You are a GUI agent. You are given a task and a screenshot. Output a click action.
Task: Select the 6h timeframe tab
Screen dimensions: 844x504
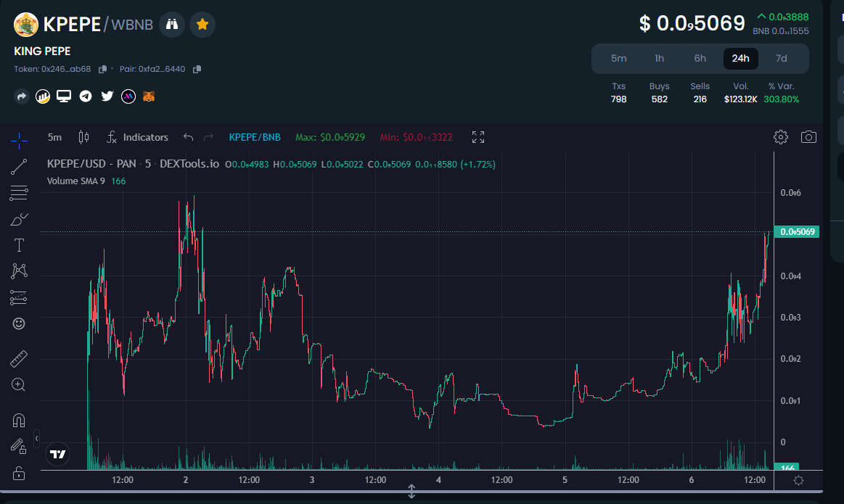pyautogui.click(x=700, y=58)
